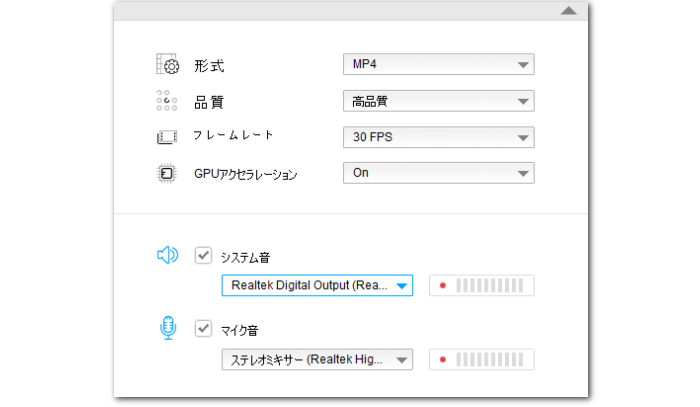The image size is (700, 407).
Task: Click the GPU acceleration chip icon
Action: (x=167, y=173)
